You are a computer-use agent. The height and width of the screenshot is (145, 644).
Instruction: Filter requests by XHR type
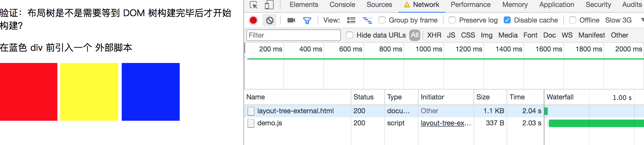tap(434, 35)
